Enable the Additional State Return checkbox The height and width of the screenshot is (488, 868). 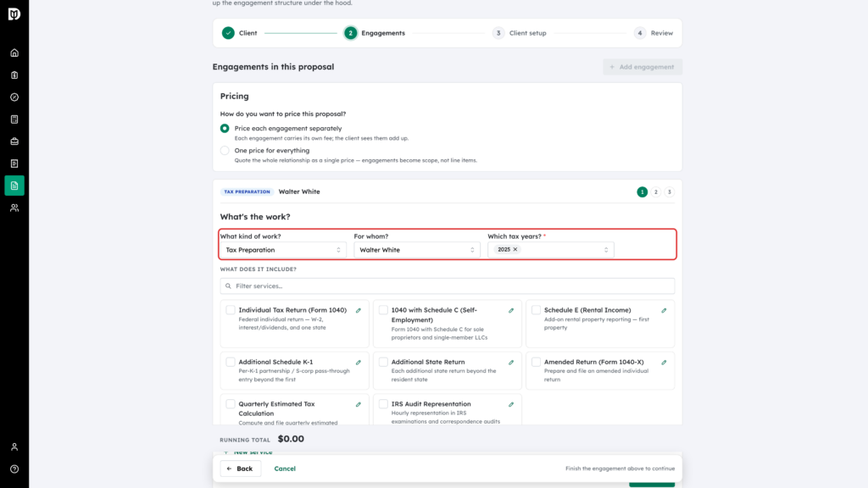click(x=383, y=362)
